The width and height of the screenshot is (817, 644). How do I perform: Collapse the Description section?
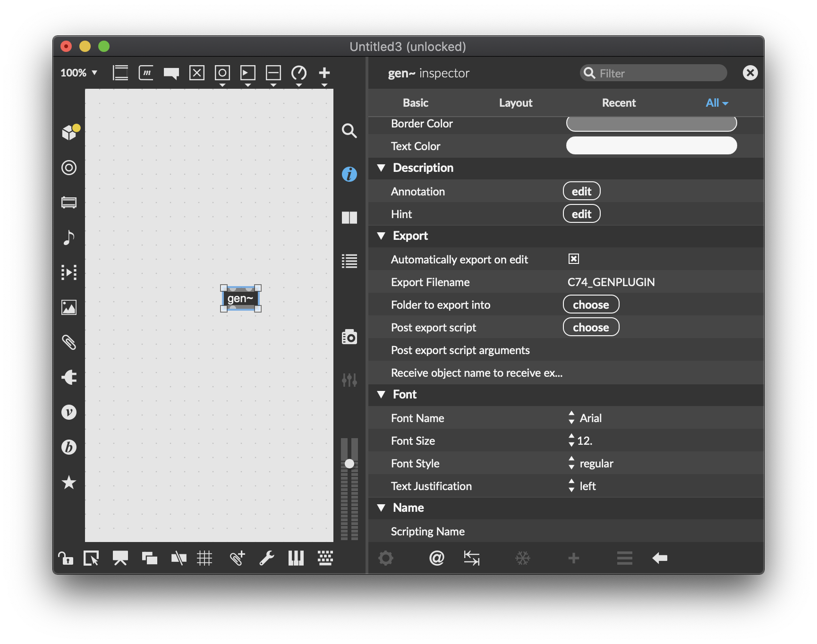coord(381,168)
